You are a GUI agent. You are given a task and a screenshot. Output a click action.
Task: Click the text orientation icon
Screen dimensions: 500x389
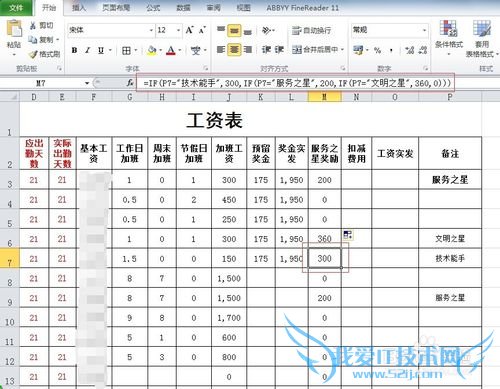click(x=267, y=31)
